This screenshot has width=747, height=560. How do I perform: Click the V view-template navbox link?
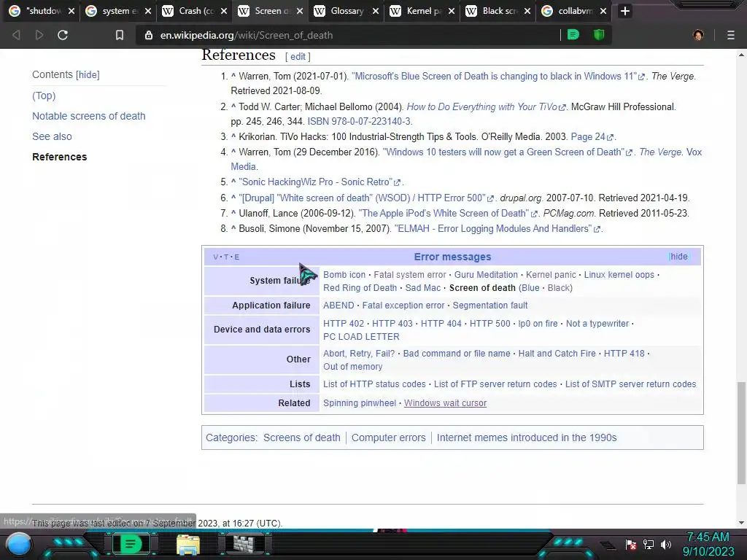[x=216, y=257]
